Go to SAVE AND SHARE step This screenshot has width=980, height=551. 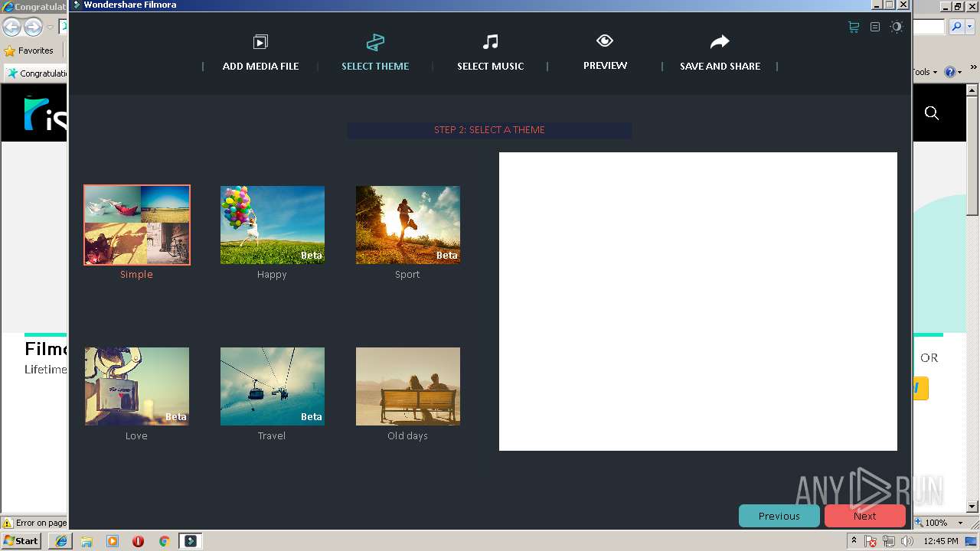click(720, 67)
